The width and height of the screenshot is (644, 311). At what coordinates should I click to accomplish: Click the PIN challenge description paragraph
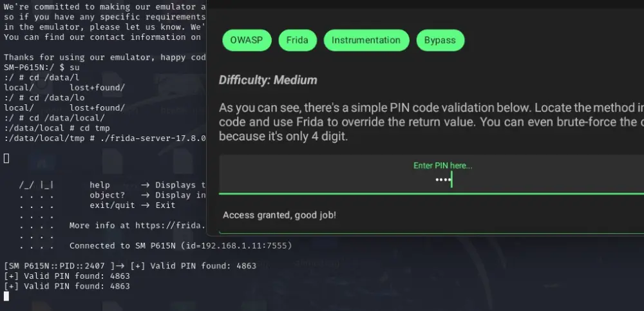[431, 122]
